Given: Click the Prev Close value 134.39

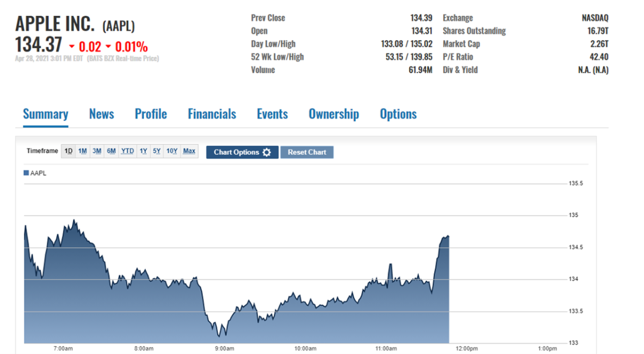Looking at the screenshot, I should tap(421, 18).
